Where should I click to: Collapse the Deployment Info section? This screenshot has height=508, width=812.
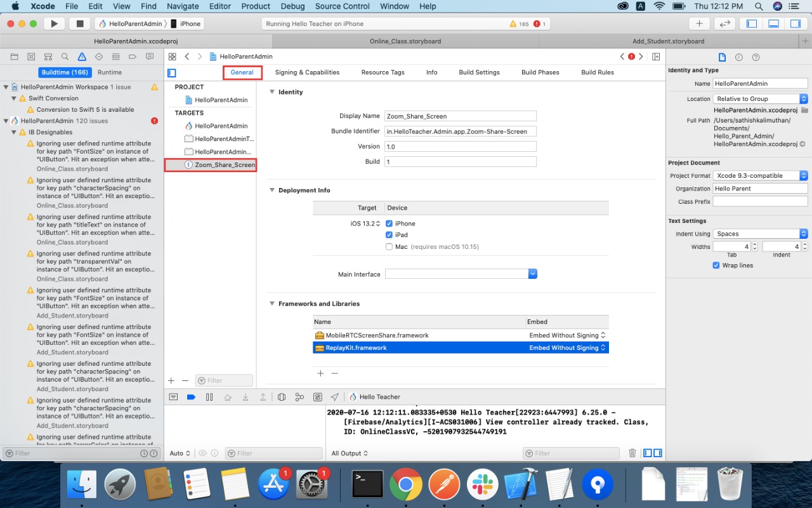(272, 190)
